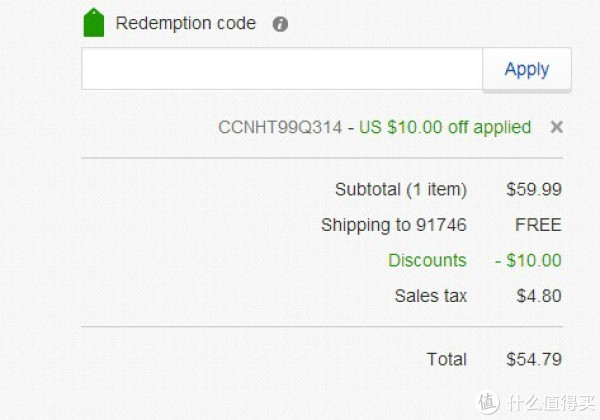Viewport: 600px width, 420px height.
Task: Open the redemption code info icon
Action: (280, 24)
